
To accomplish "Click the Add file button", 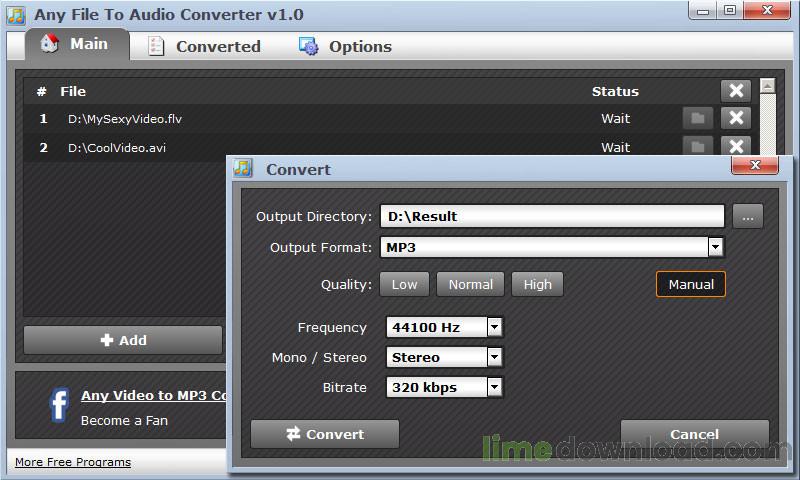I will (x=123, y=340).
